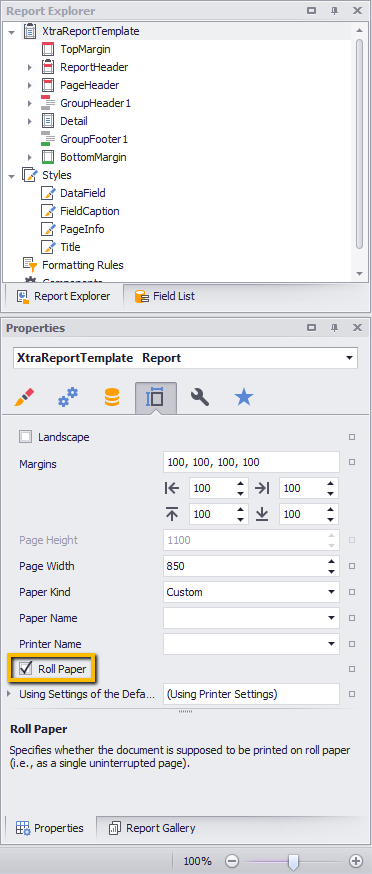Click the BottomMargin band icon
The image size is (372, 874).
pyautogui.click(x=49, y=157)
